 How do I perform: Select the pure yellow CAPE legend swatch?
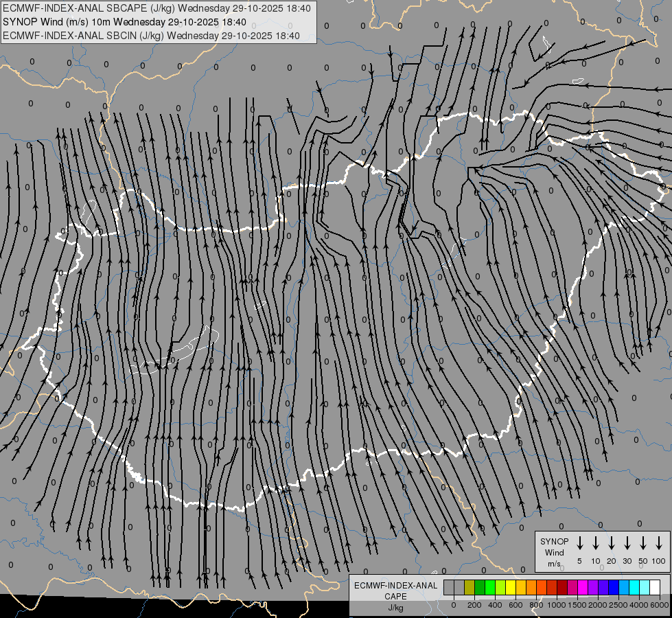pos(511,587)
